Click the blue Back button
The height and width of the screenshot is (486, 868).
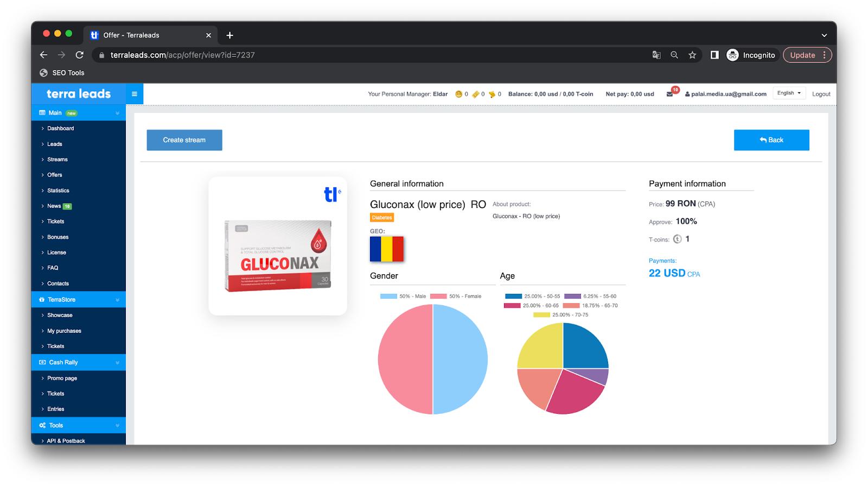pos(771,140)
